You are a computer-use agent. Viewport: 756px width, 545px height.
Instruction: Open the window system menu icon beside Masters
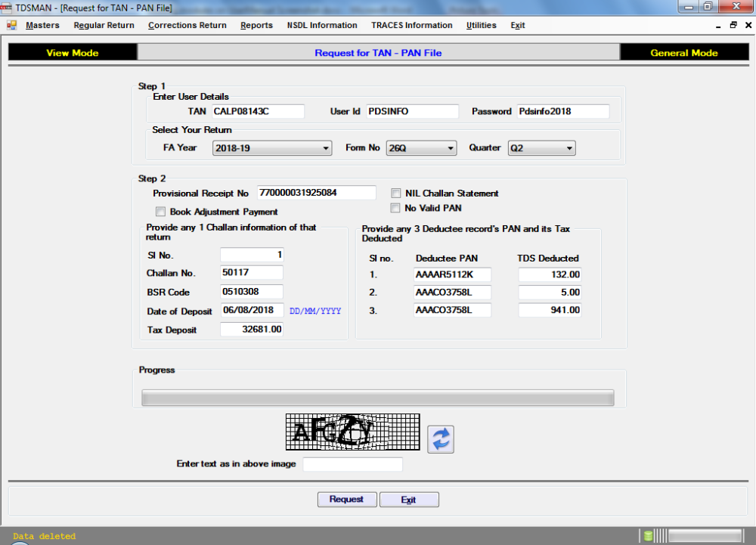[12, 25]
